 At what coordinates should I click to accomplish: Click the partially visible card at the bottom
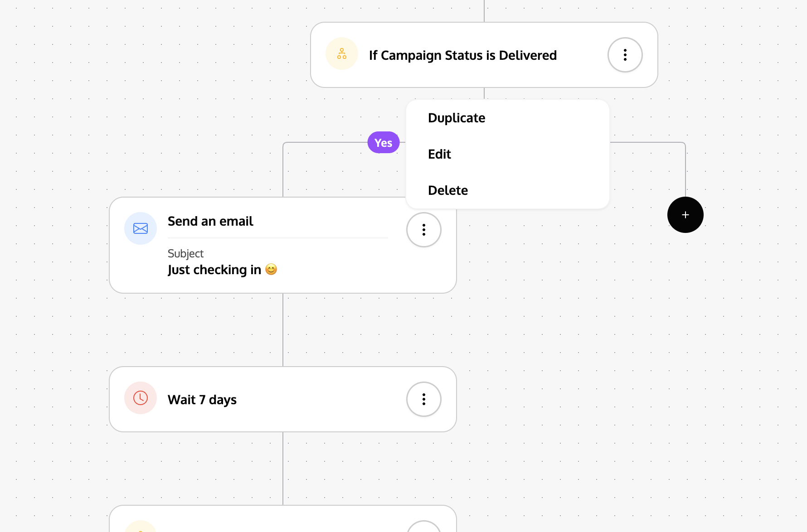click(283, 519)
